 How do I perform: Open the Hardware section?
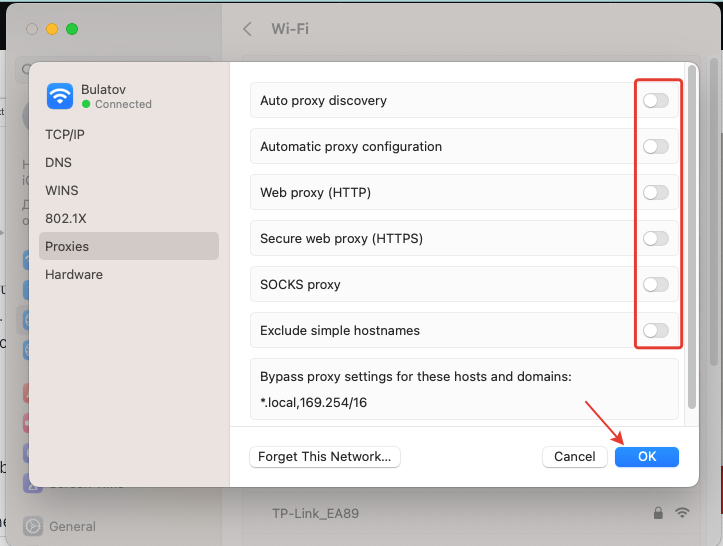coord(73,274)
